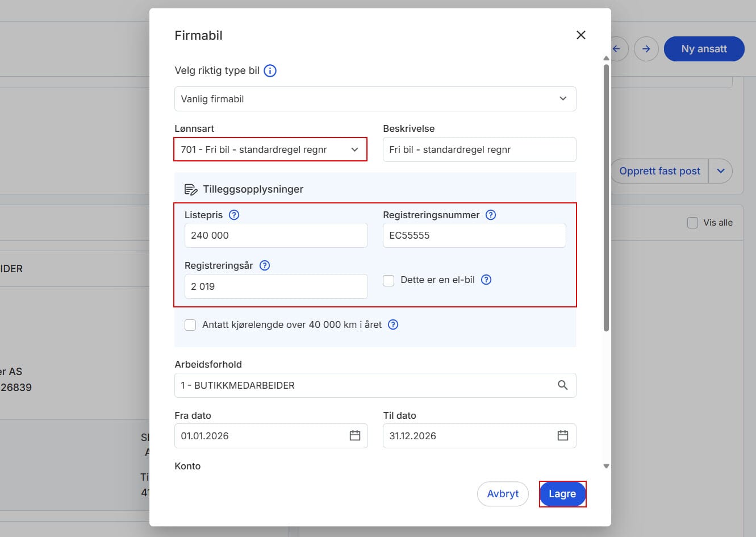Go to previous employee with left arrow

point(616,49)
